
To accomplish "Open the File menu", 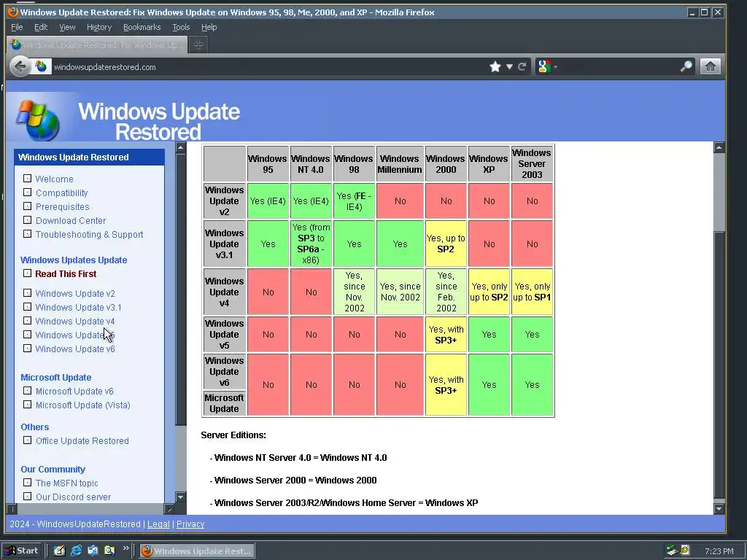I will coord(17,27).
